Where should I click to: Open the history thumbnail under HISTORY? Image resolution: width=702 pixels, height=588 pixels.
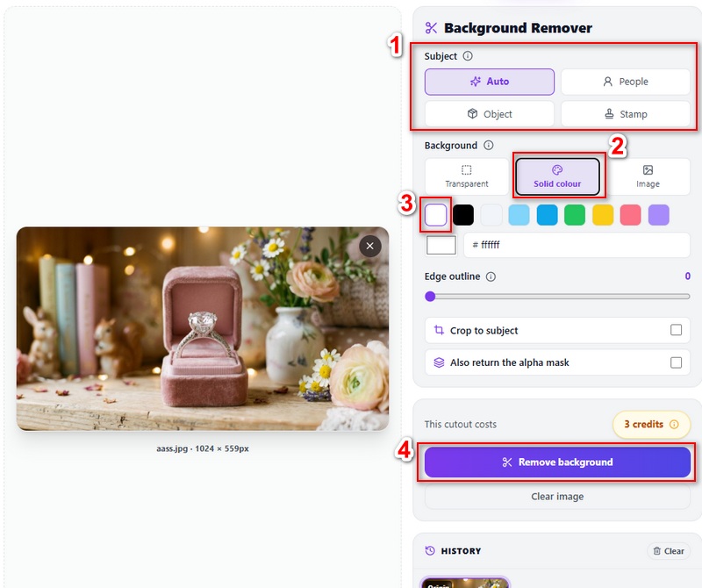(x=466, y=582)
